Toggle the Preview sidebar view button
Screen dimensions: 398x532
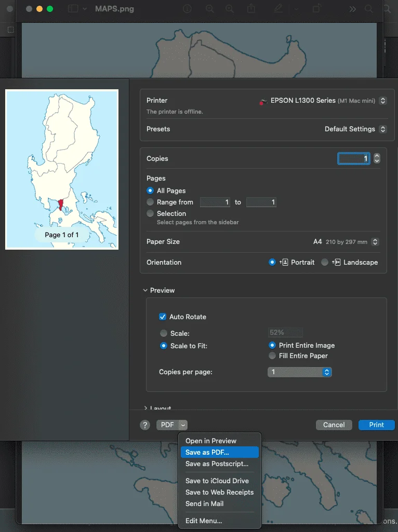tap(73, 9)
